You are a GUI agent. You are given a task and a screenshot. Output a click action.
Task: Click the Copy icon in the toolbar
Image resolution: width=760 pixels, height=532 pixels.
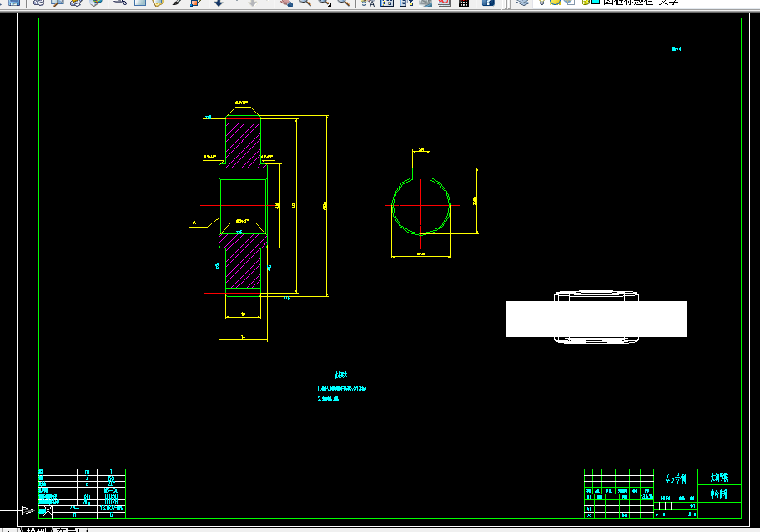coord(139,2)
